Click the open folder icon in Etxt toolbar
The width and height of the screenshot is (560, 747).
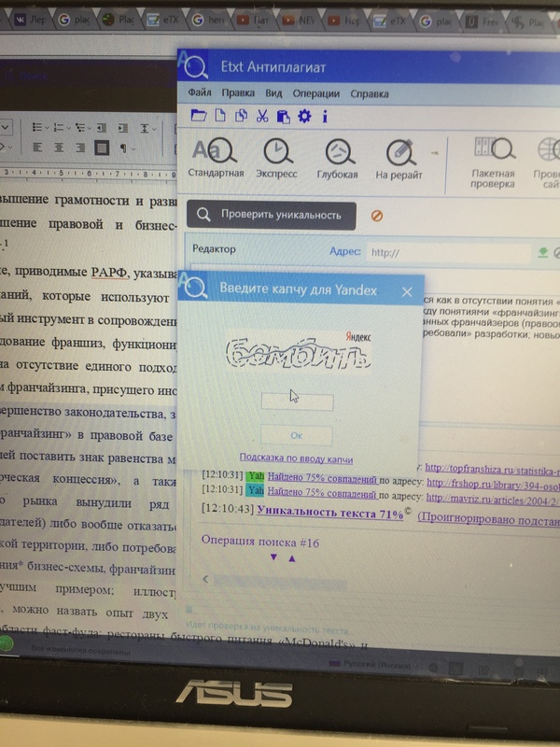(x=198, y=117)
